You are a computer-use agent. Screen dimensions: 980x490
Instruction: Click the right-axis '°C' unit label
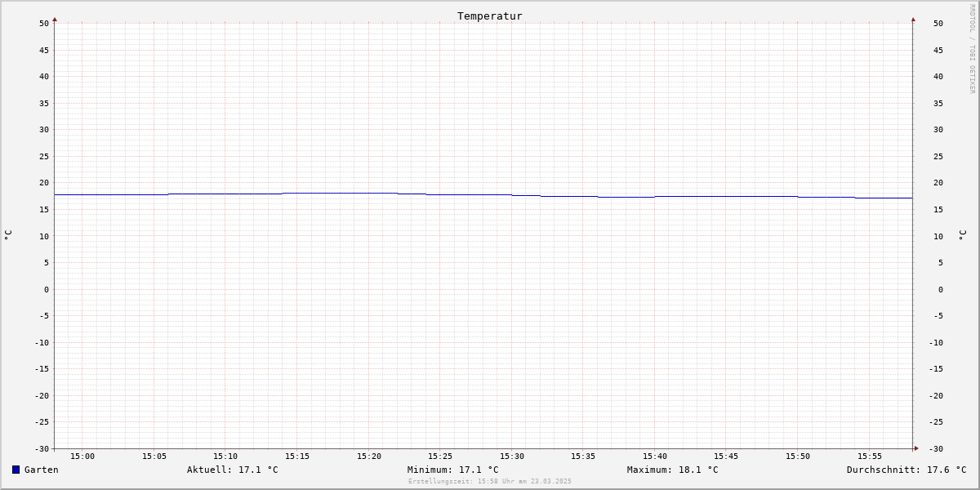tap(962, 235)
